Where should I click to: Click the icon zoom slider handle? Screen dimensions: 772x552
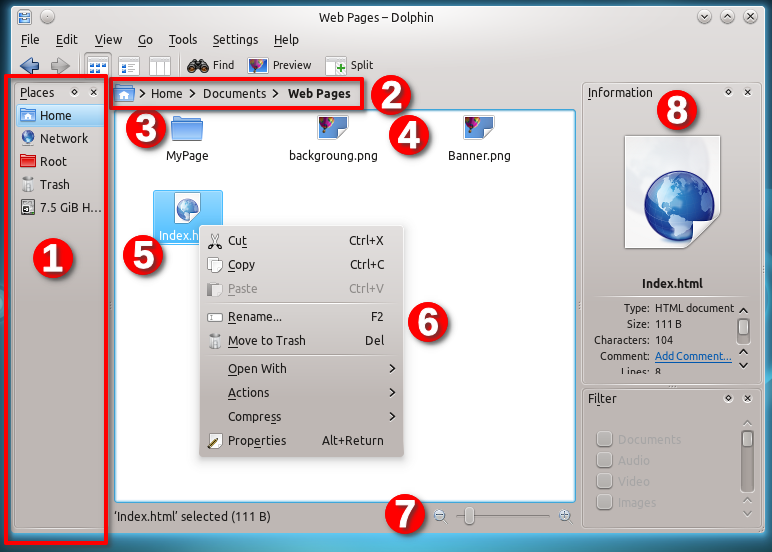tap(469, 515)
